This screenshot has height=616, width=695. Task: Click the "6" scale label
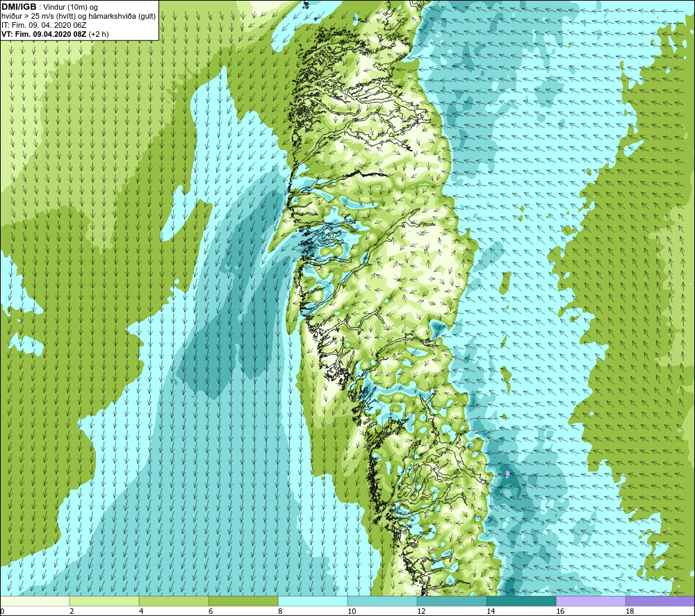point(211,612)
